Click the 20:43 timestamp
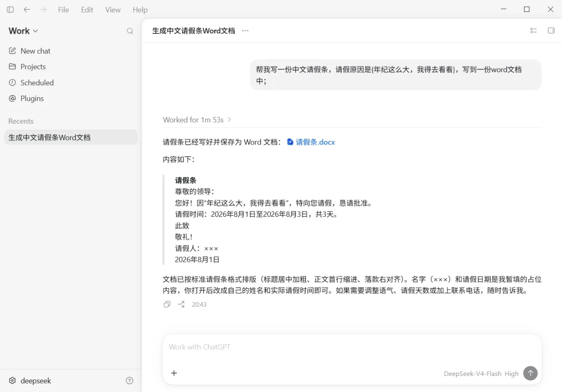Viewport: 562px width, 392px height. pyautogui.click(x=199, y=305)
